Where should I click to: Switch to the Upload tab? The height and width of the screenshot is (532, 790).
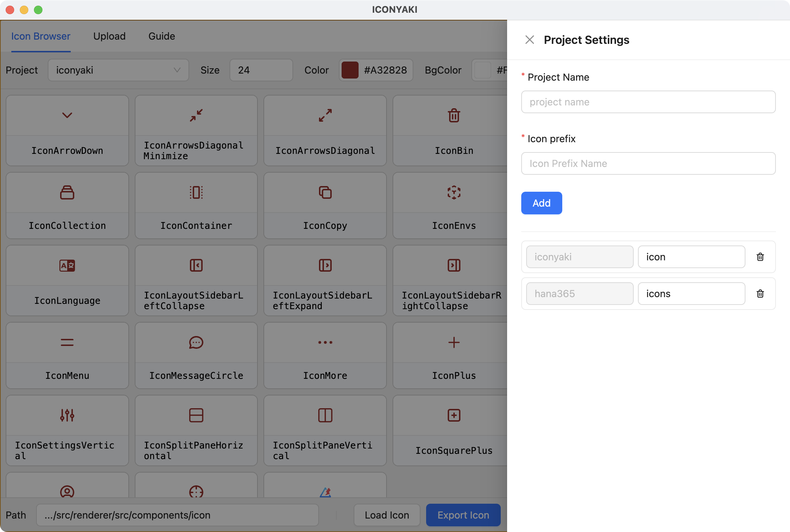[109, 36]
